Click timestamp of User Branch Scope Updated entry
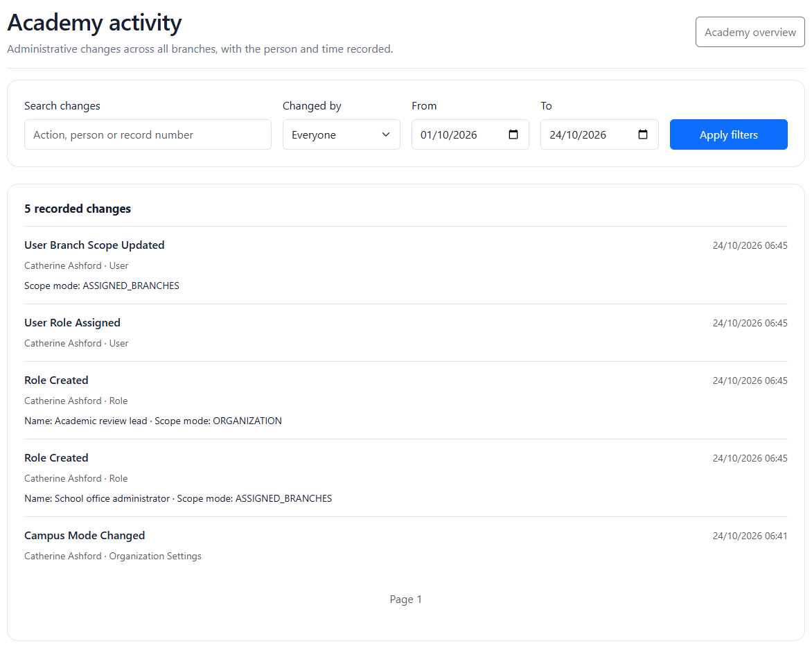 pos(750,245)
